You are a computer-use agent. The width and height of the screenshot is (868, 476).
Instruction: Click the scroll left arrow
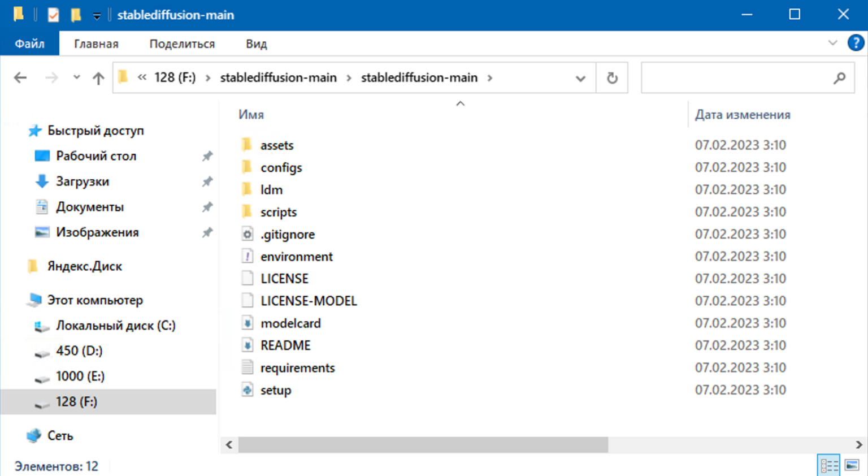pos(229,445)
